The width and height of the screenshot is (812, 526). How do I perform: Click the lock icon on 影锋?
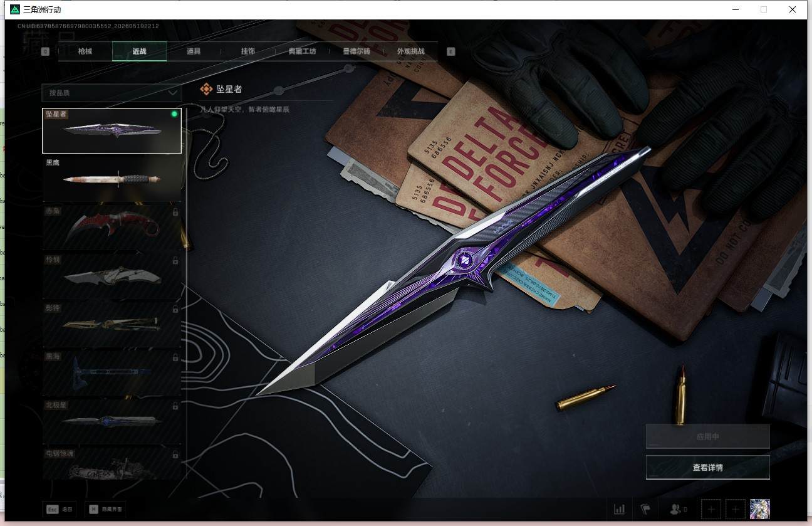[x=175, y=309]
